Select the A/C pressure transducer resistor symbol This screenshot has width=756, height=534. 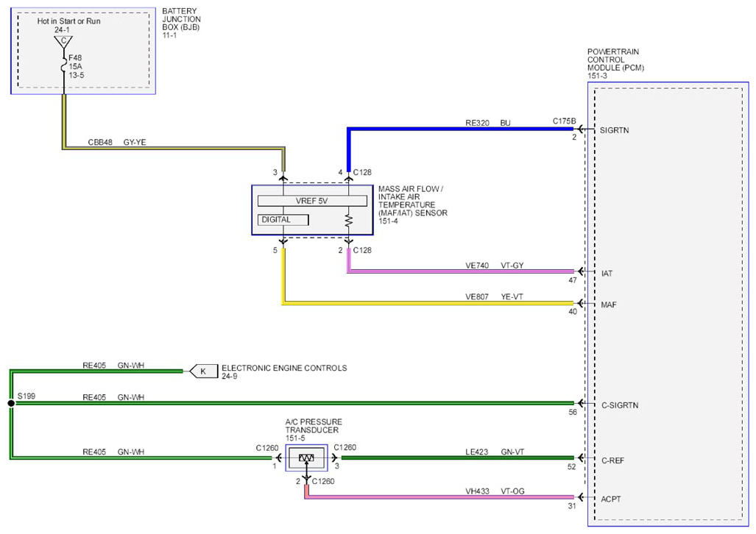(x=306, y=458)
